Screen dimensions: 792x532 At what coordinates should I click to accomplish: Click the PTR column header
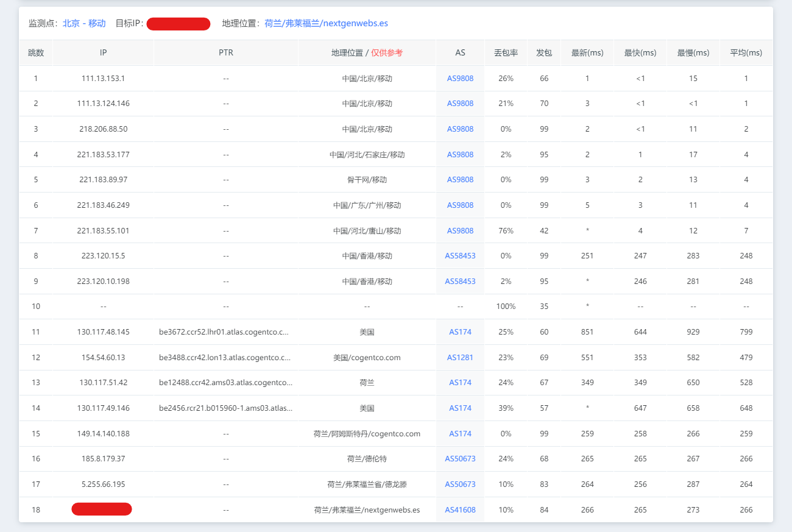pos(225,53)
